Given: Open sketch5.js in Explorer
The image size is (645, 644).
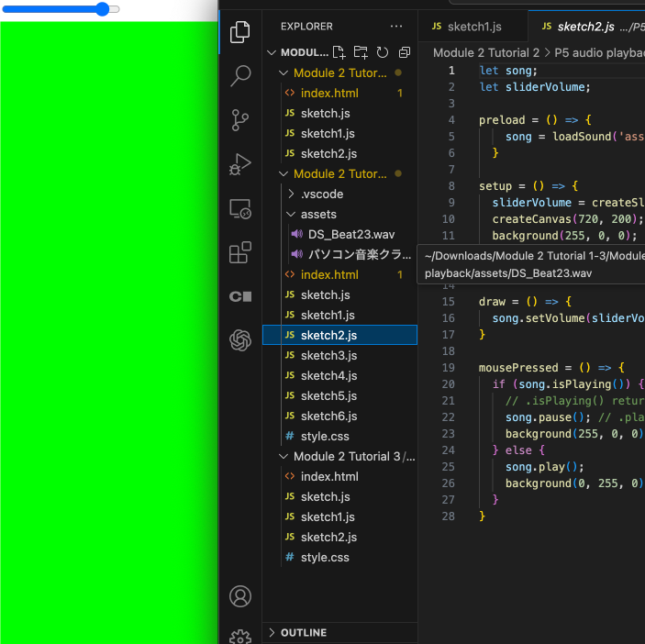Looking at the screenshot, I should 339,395.
